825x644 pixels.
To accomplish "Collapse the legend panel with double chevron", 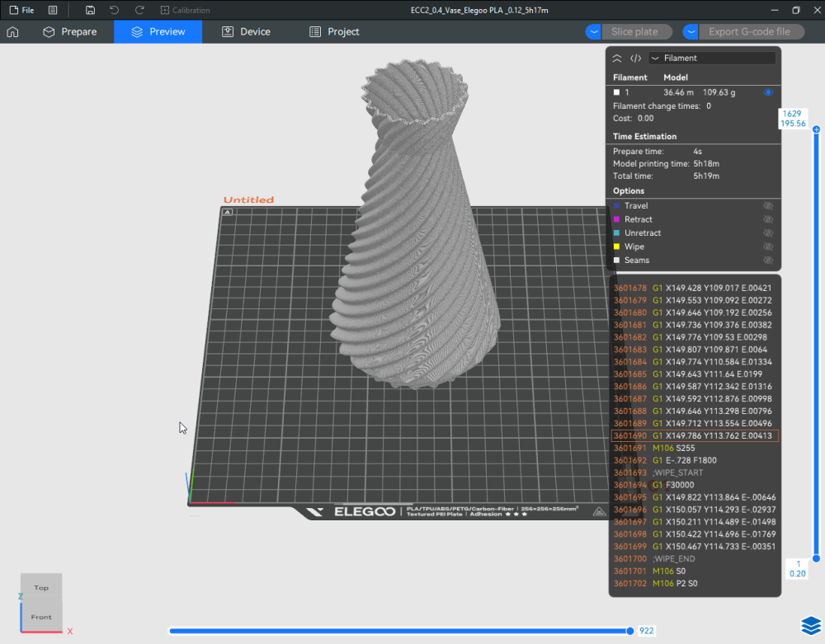I will (x=617, y=59).
